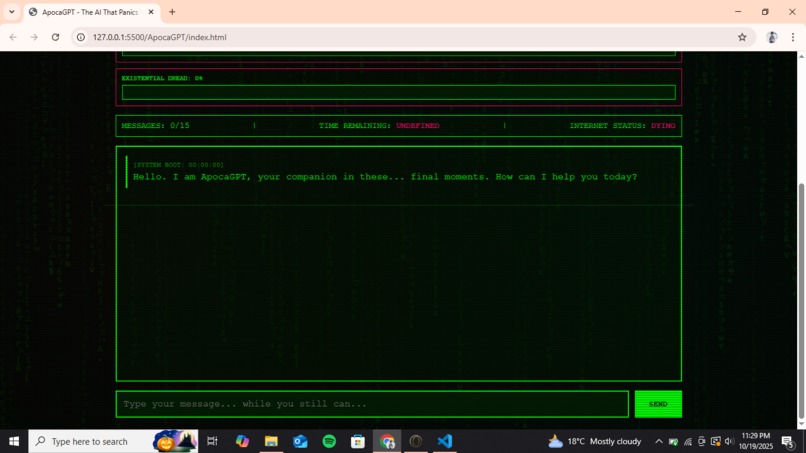View site information icon in address bar

coord(81,37)
